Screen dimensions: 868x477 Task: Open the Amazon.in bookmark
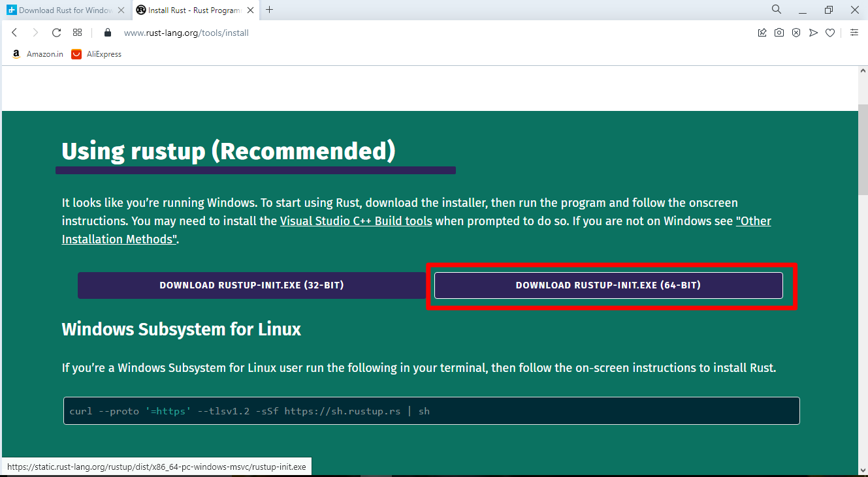point(37,54)
